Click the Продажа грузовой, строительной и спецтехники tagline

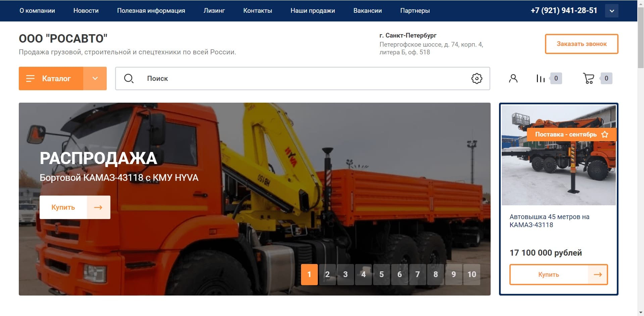(128, 52)
